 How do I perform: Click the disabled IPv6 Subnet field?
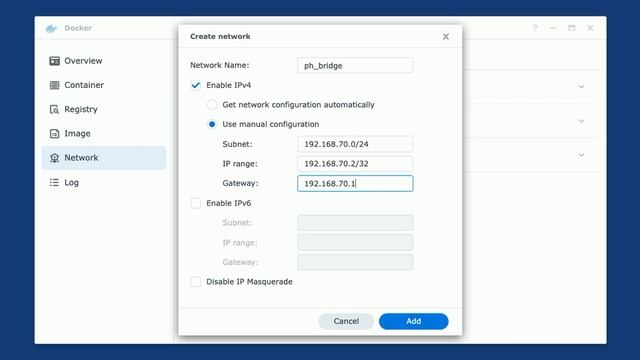click(x=355, y=223)
